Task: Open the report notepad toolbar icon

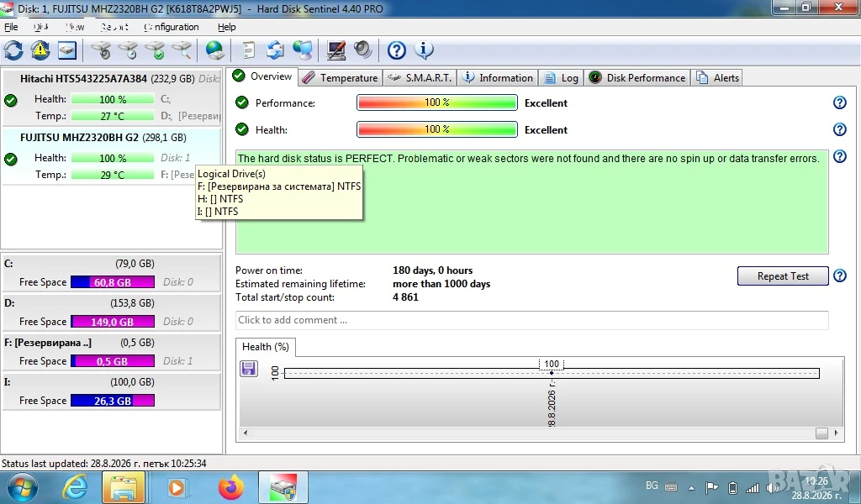Action: coord(249,50)
